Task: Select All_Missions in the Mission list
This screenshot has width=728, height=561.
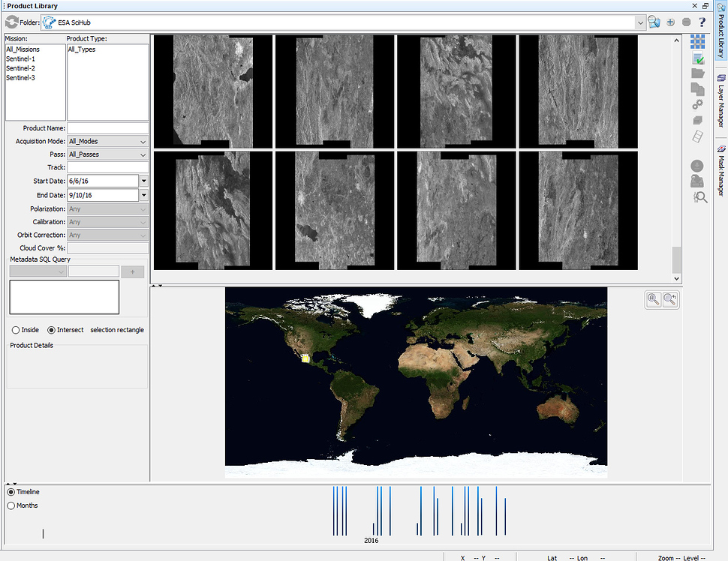Action: (23, 49)
